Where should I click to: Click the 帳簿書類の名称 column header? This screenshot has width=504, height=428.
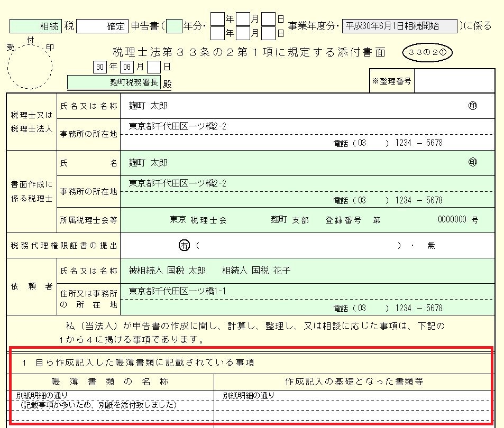(110, 382)
